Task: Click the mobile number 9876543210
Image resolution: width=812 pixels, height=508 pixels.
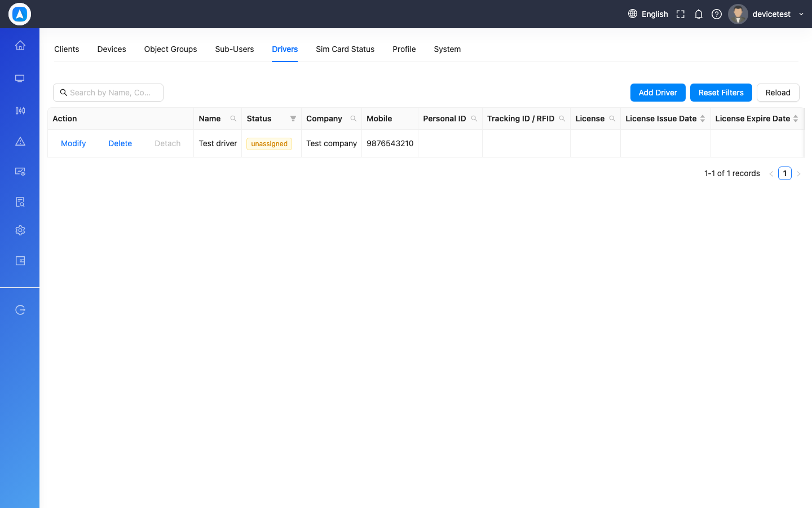Action: (x=390, y=143)
